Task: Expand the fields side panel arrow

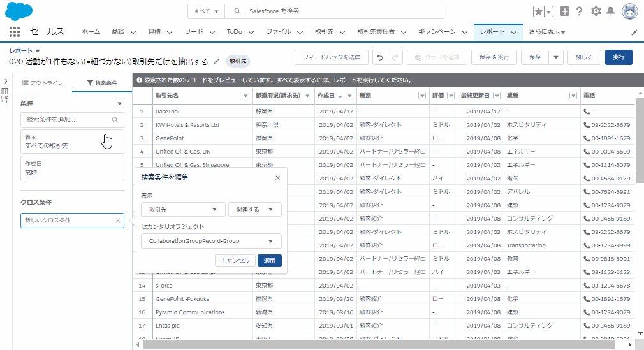Action: (x=6, y=82)
